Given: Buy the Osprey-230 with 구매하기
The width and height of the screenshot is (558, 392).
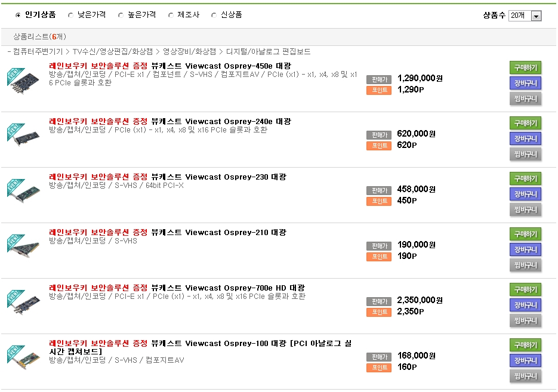Looking at the screenshot, I should [525, 178].
